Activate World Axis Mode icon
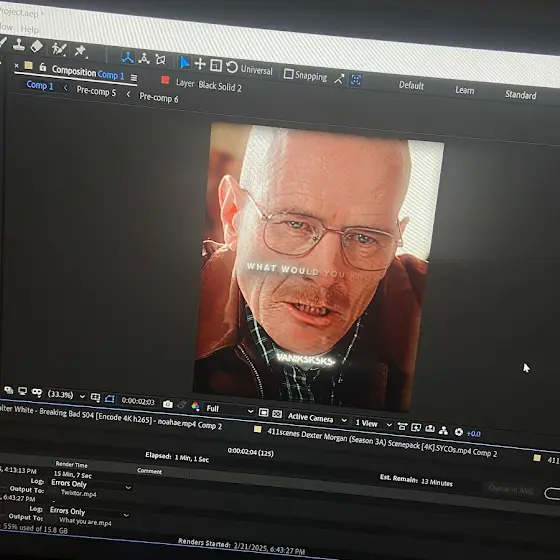Viewport: 560px width, 560px height. (x=144, y=58)
